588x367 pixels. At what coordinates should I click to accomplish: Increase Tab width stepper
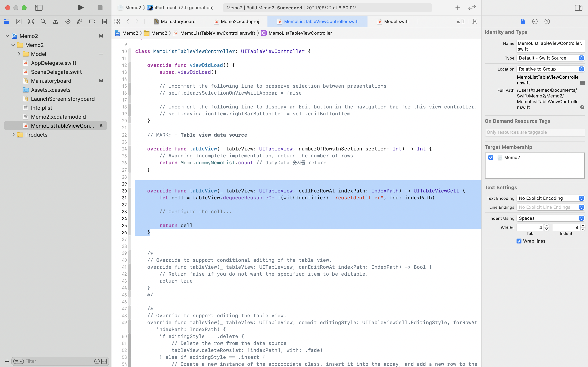tap(547, 226)
